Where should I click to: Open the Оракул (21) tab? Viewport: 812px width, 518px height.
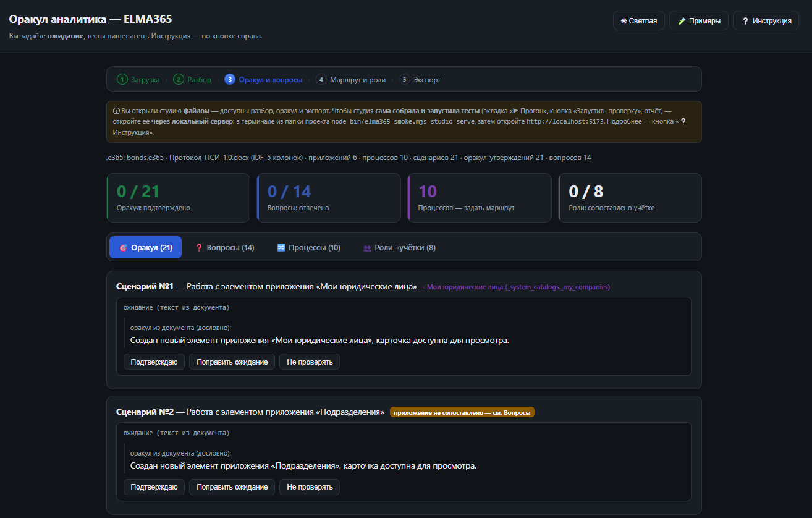click(145, 247)
